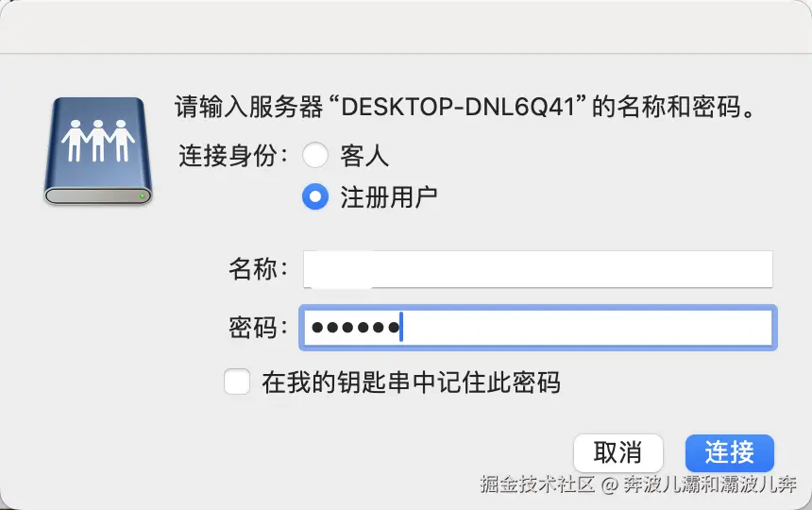Select the 注册用户 radio button circle

314,196
